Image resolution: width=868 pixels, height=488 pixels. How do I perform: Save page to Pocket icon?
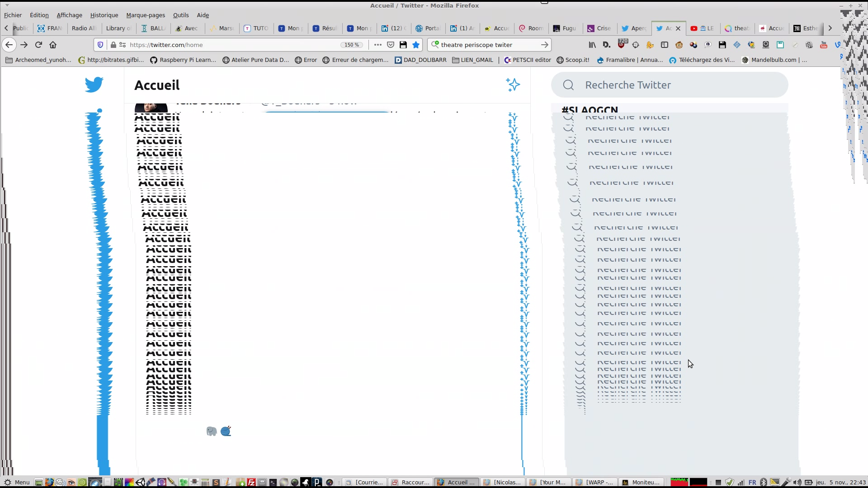[391, 45]
